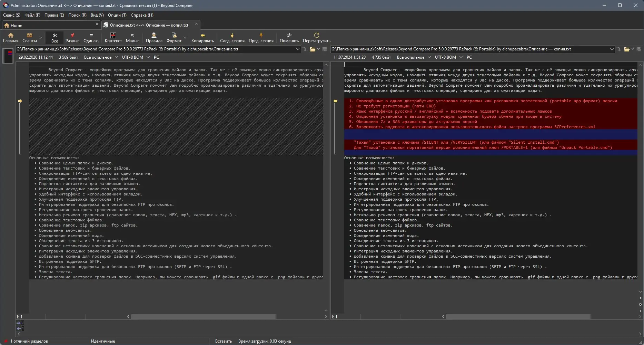Screen dimensions: 644x345
Task: Open the Сеансы sessions toolbar icon
Action: pos(30,38)
